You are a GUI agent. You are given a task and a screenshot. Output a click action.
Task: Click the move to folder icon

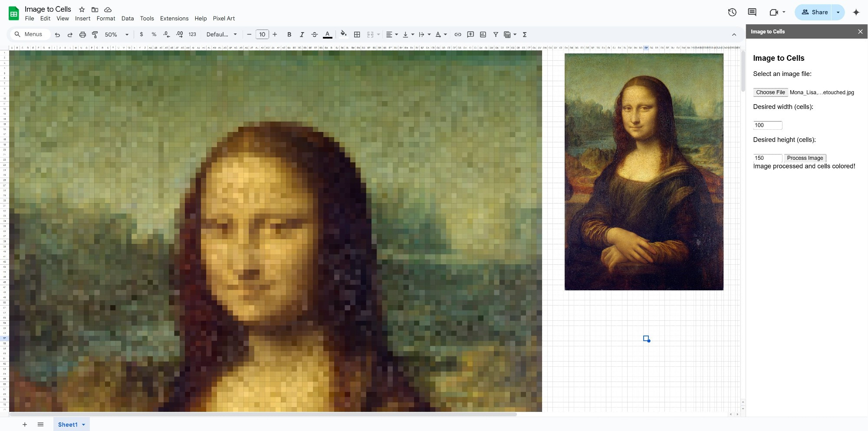95,9
